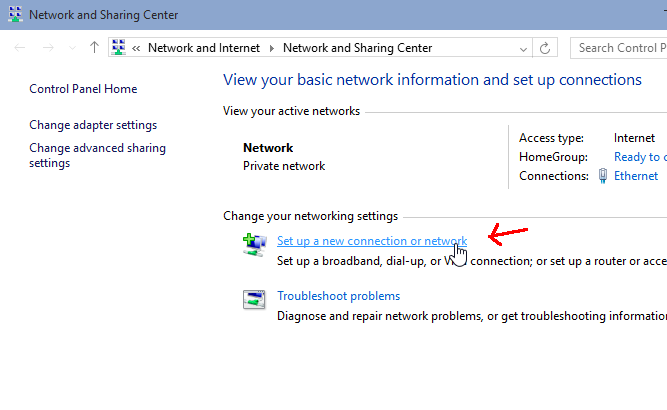Click the Diagnose and repair network problems description
This screenshot has width=667, height=410.
click(472, 316)
